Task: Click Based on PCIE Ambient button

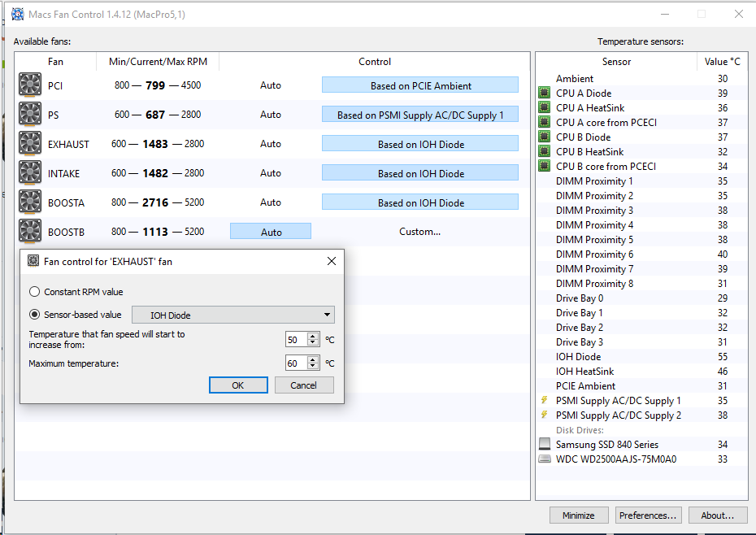Action: (420, 85)
